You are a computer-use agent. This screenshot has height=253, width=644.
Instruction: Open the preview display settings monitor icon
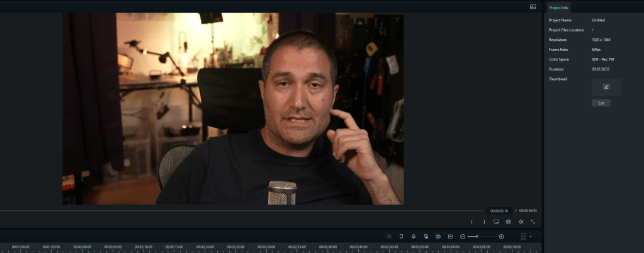[495, 222]
